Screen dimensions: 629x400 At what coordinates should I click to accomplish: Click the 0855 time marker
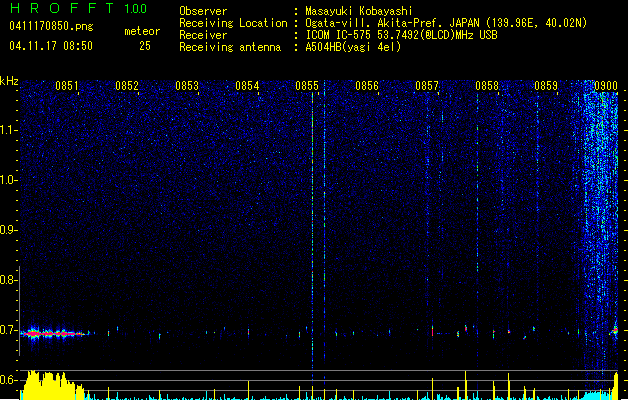click(307, 86)
